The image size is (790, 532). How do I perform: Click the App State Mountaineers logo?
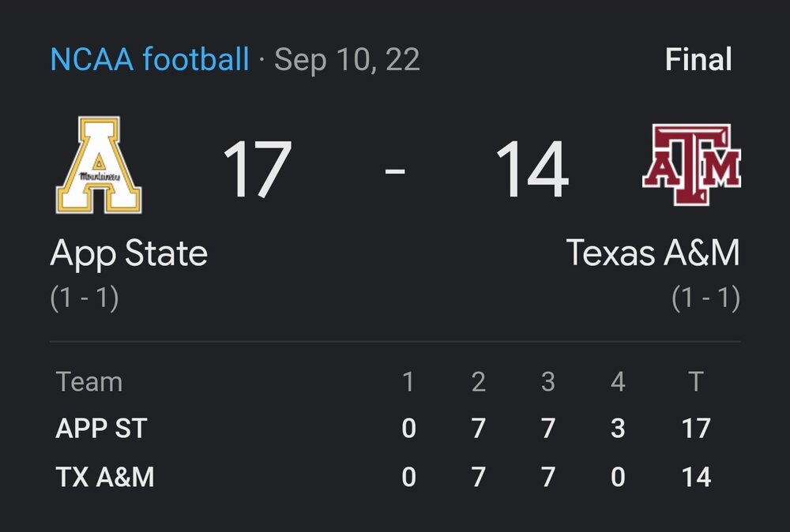click(x=99, y=165)
